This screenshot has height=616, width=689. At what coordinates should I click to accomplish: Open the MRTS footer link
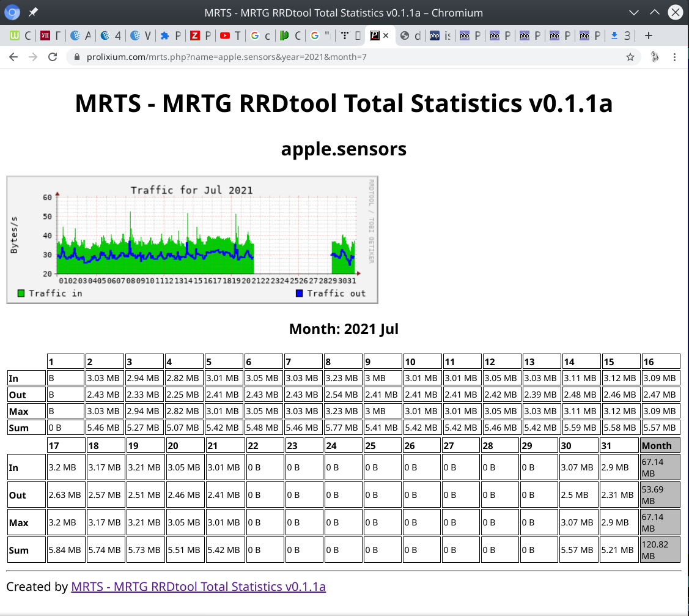click(x=199, y=587)
